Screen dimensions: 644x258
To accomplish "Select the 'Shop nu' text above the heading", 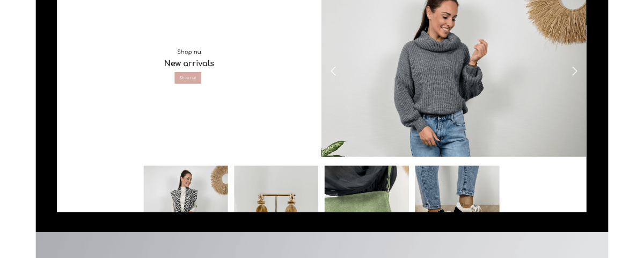I will click(189, 52).
